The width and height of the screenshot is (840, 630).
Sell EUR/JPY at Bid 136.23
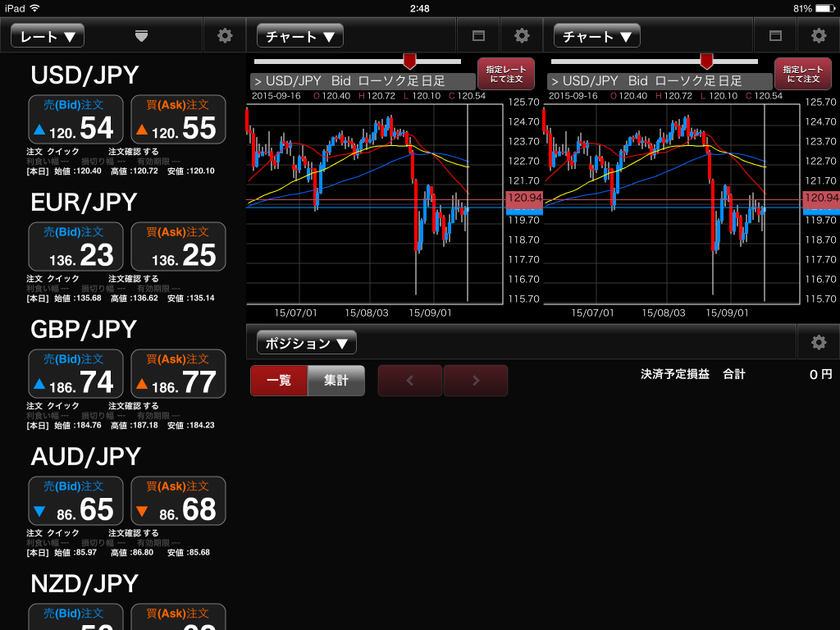pyautogui.click(x=75, y=246)
